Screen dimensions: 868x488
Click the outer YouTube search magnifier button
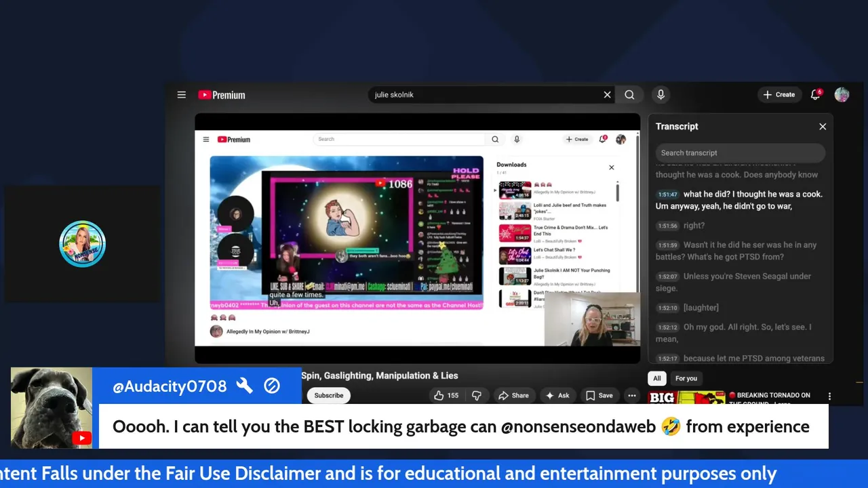tap(629, 95)
